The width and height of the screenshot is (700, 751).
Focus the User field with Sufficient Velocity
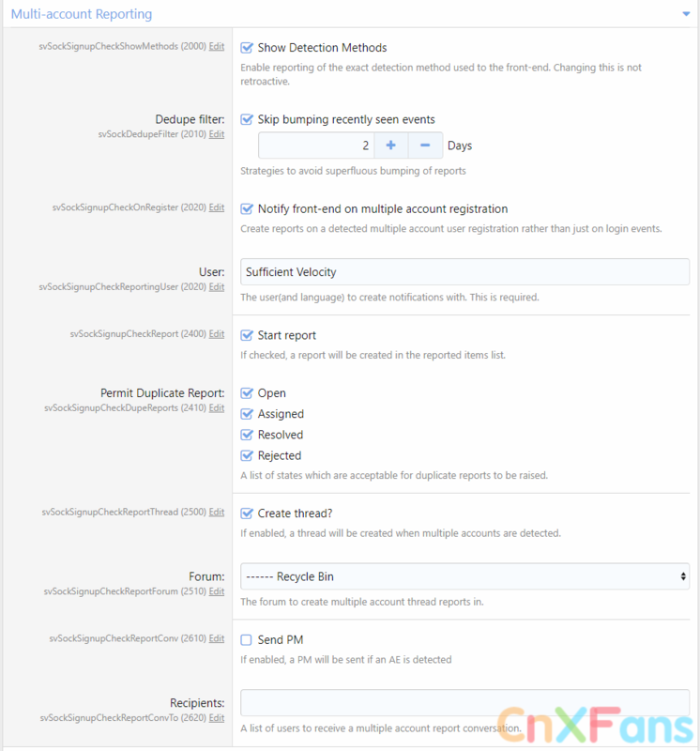point(464,271)
